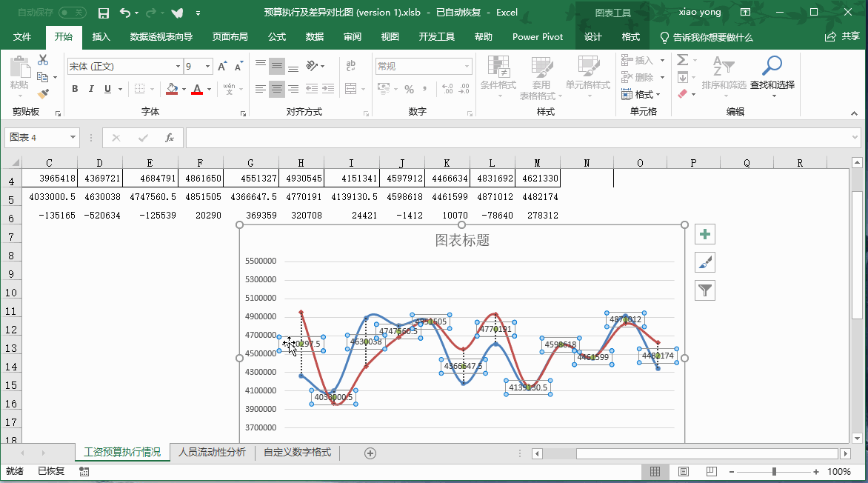Open 查找和选择 find and select
Screen dimensions: 868x483
click(772, 76)
